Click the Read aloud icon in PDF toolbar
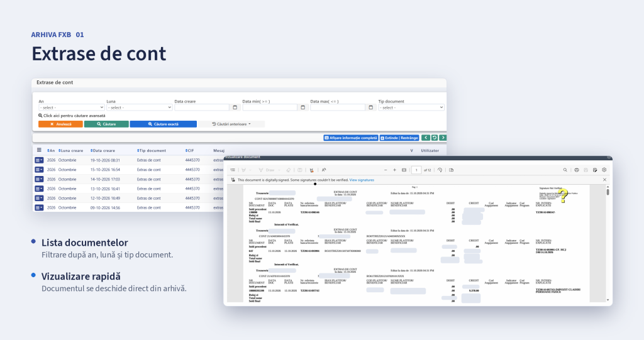The height and width of the screenshot is (340, 644). [324, 170]
